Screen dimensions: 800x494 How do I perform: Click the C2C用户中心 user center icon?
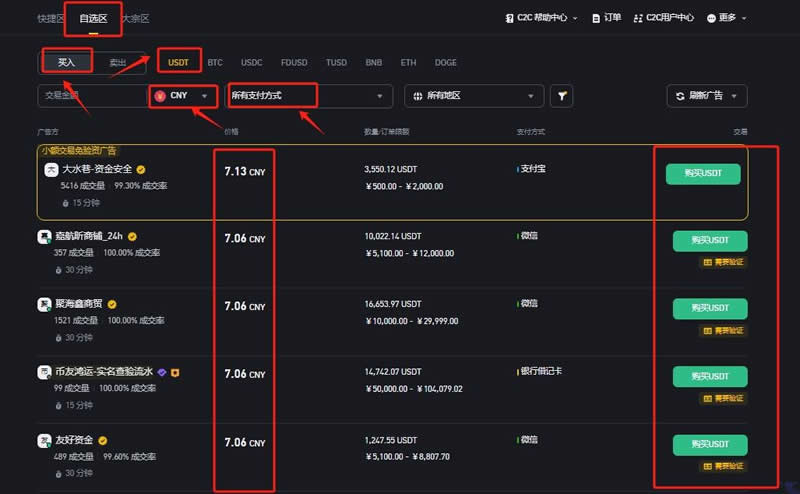(x=637, y=18)
